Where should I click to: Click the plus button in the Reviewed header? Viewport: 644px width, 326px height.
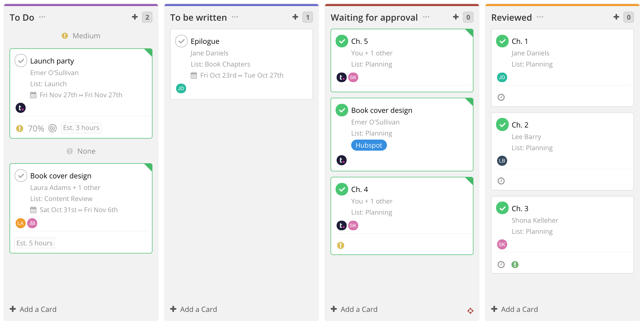616,17
